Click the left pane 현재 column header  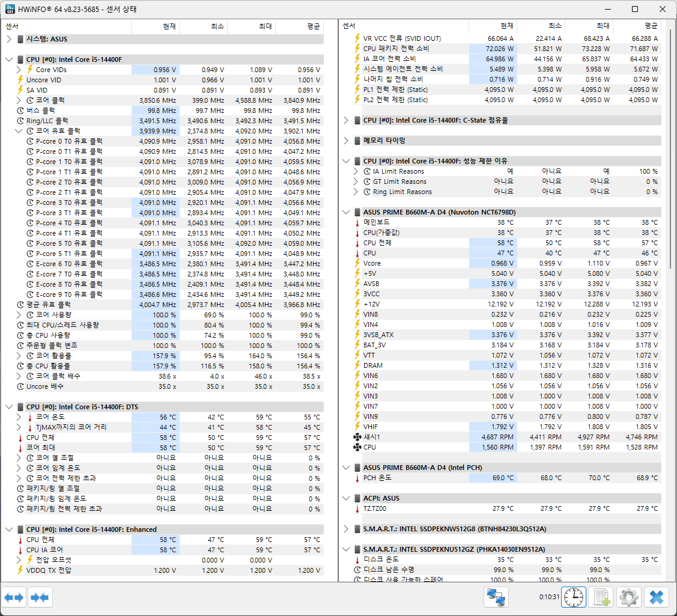tap(156, 26)
